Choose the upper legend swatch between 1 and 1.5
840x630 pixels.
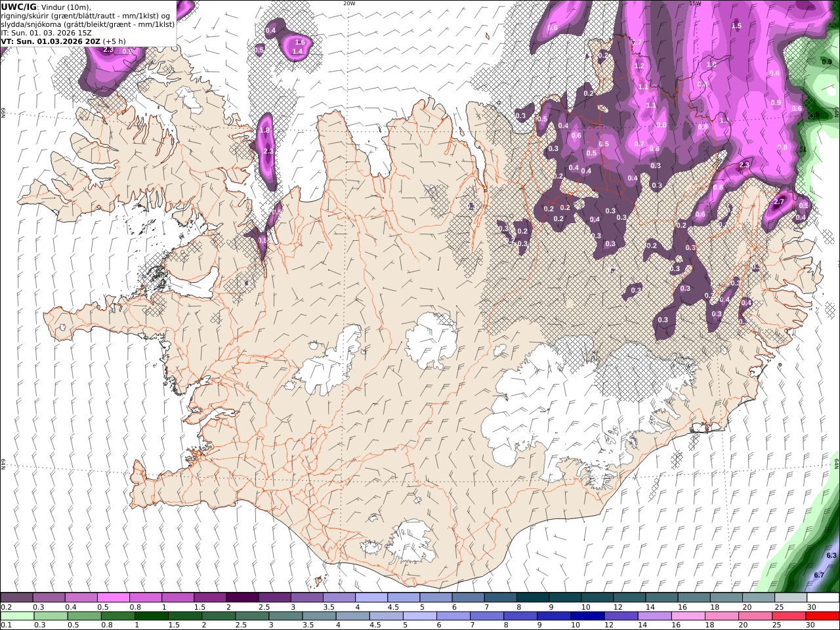click(x=178, y=597)
